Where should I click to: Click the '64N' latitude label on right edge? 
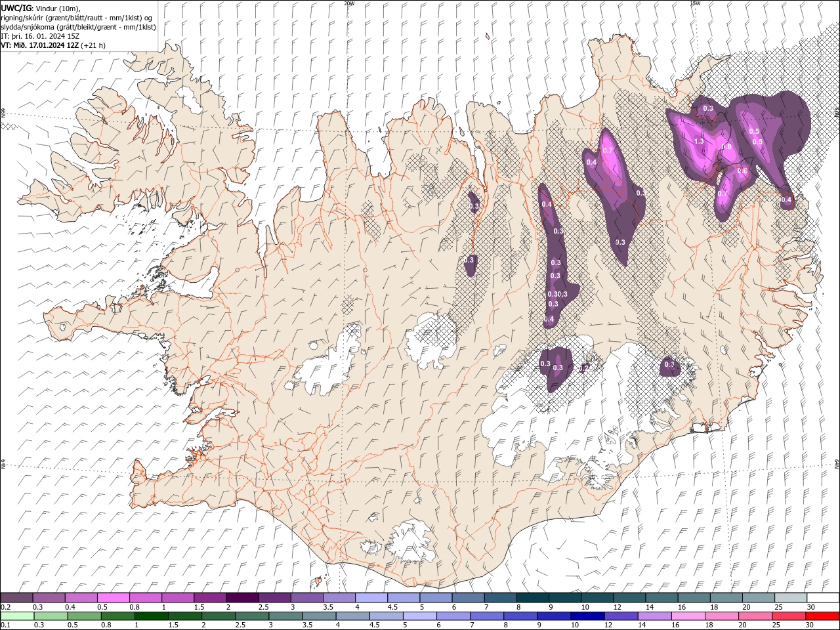click(x=837, y=463)
